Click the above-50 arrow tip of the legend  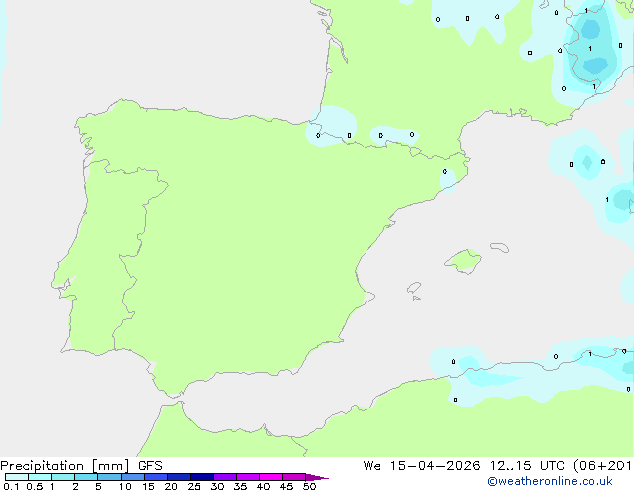point(317,477)
